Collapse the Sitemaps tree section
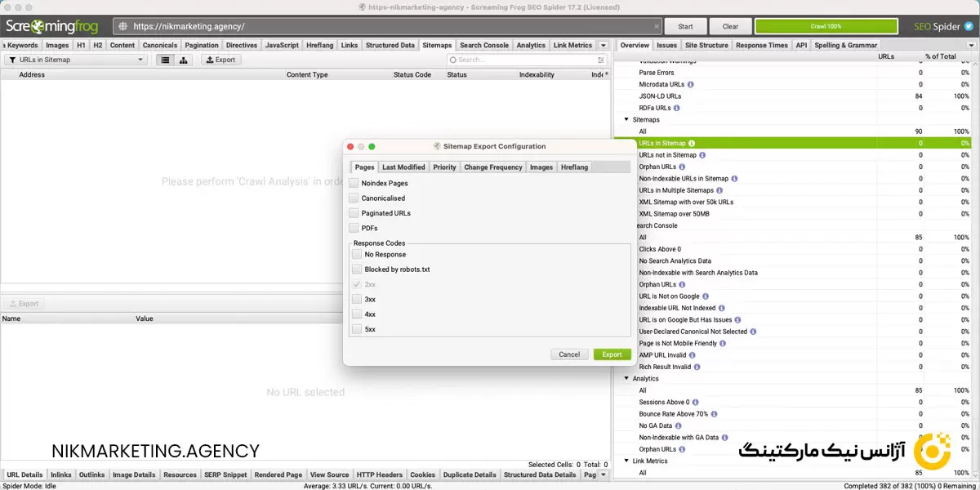This screenshot has width=980, height=490. [626, 120]
